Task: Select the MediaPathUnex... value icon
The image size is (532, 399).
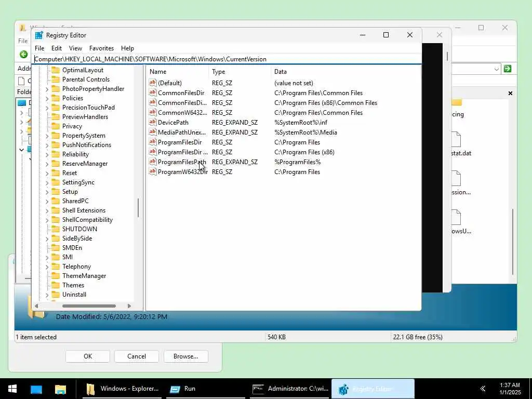Action: (x=153, y=132)
